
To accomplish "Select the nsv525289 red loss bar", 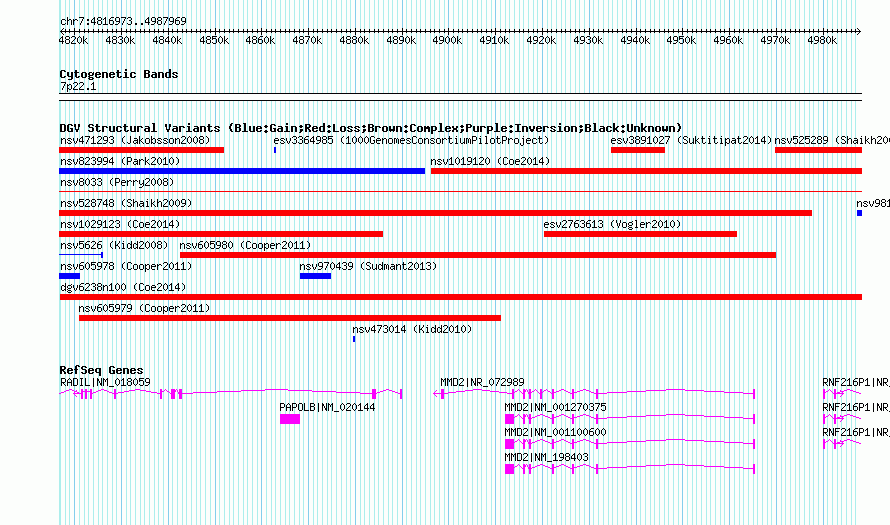I will coord(818,150).
